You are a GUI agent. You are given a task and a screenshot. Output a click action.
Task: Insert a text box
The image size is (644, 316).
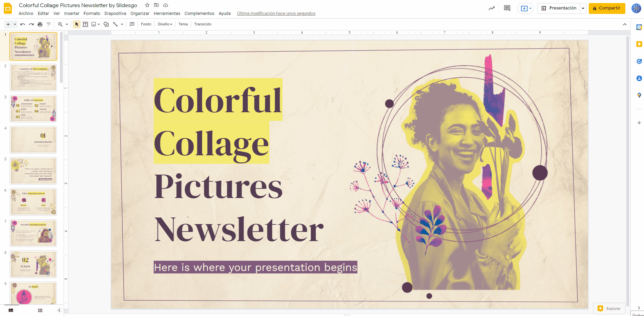85,24
